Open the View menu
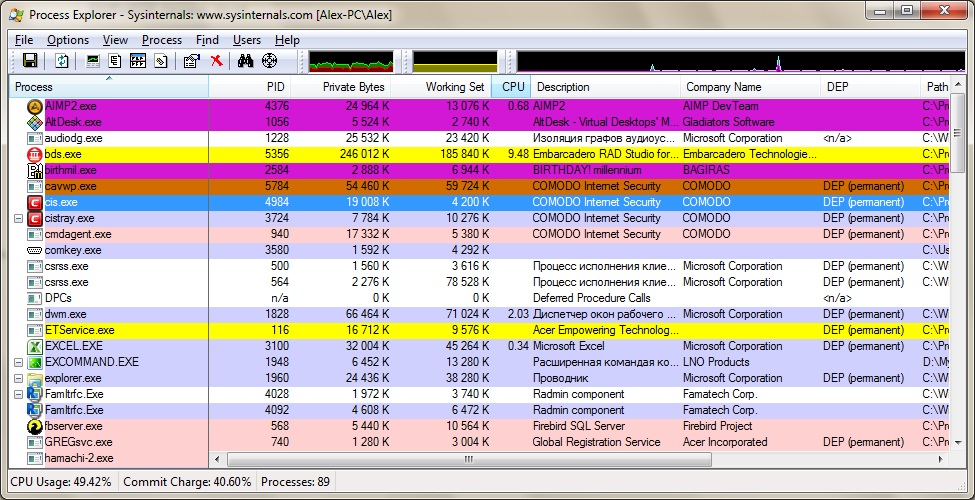Viewport: 975px width, 500px height. tap(115, 40)
